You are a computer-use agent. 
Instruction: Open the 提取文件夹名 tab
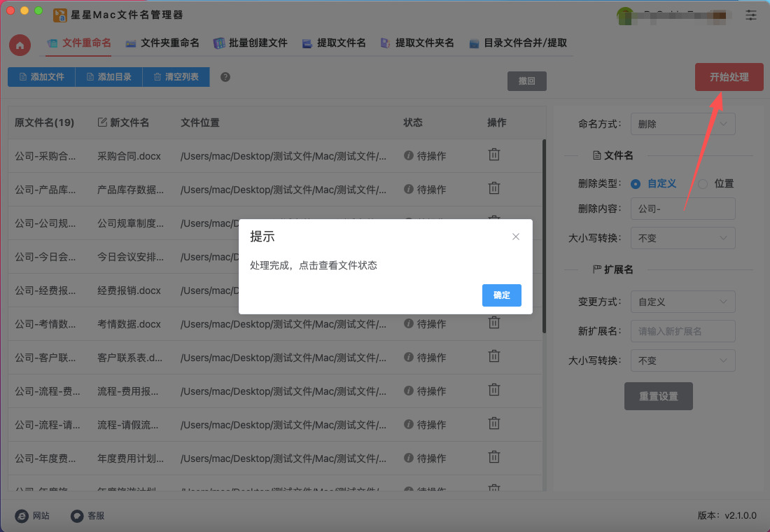tap(417, 43)
